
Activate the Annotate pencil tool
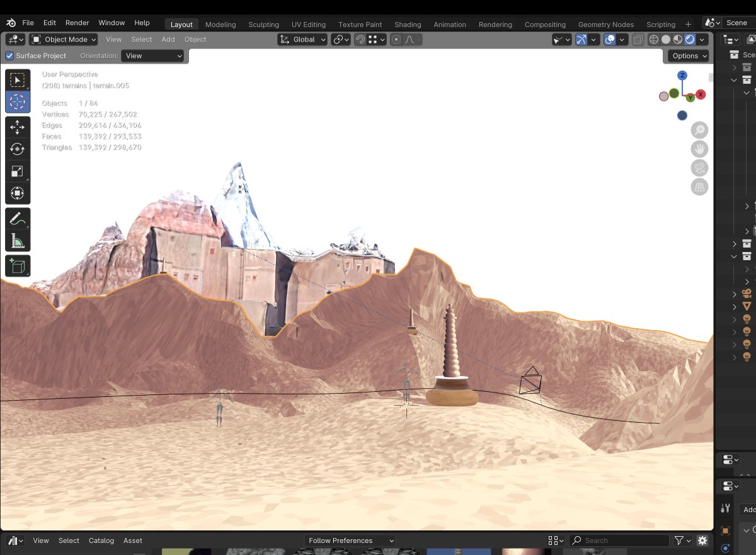click(x=18, y=219)
